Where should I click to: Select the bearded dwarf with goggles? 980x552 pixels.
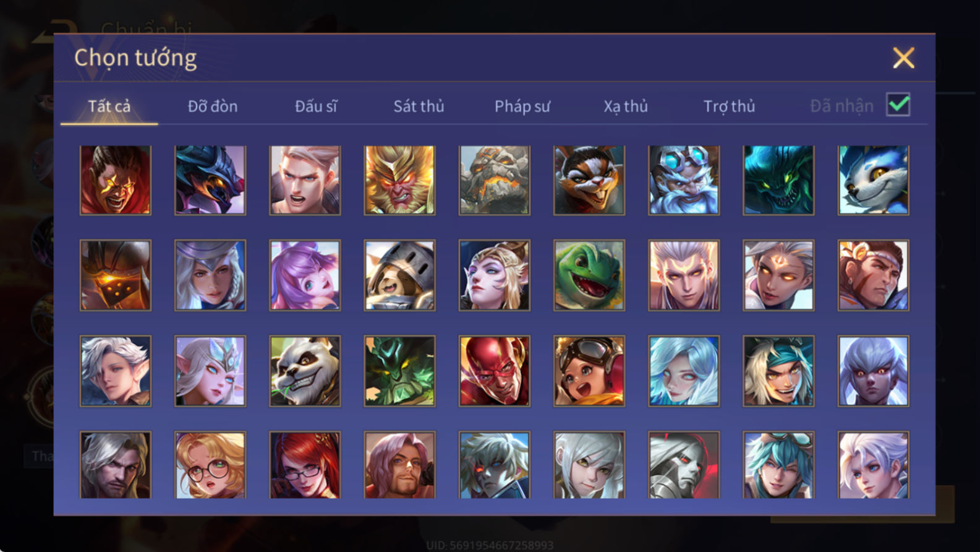pos(683,180)
